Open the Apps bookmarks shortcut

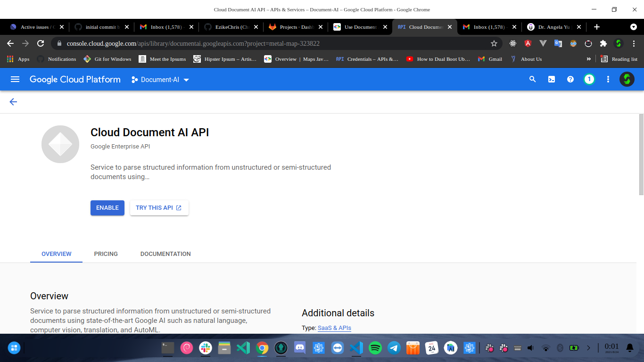tap(18, 59)
